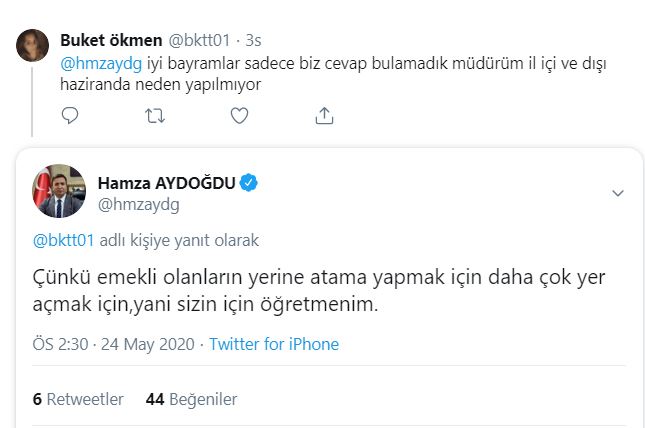Click the "Twitter for iPhone" source link
This screenshot has height=428, width=645.
pos(274,344)
